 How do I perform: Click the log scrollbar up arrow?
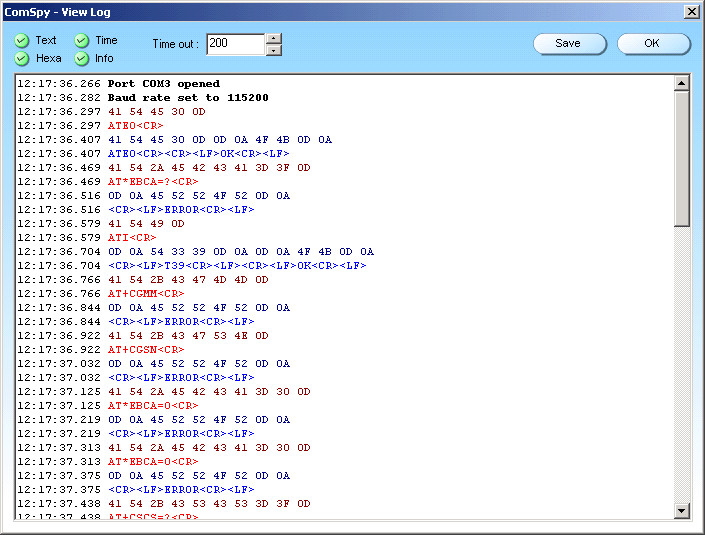(682, 83)
